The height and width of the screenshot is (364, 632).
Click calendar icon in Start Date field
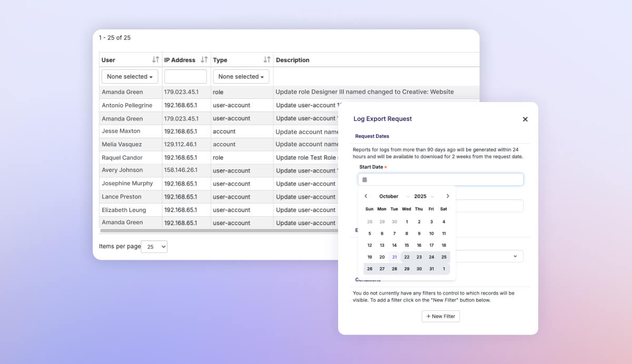point(364,179)
